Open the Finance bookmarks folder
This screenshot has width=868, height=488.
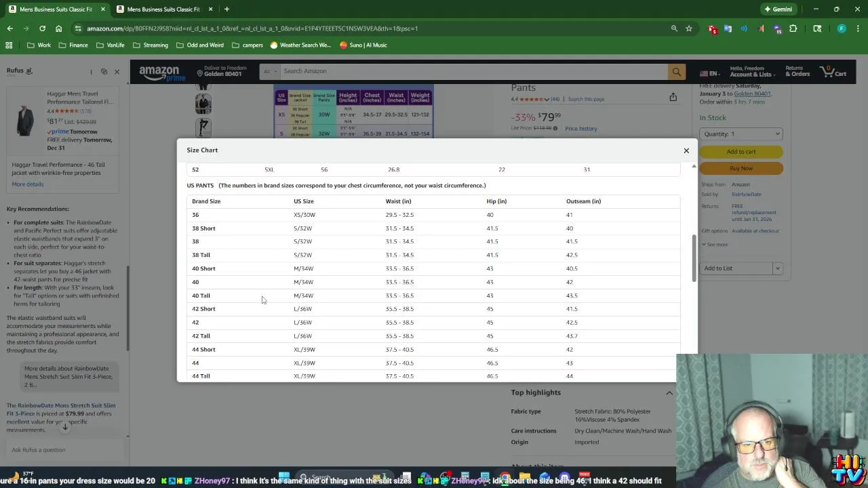73,45
